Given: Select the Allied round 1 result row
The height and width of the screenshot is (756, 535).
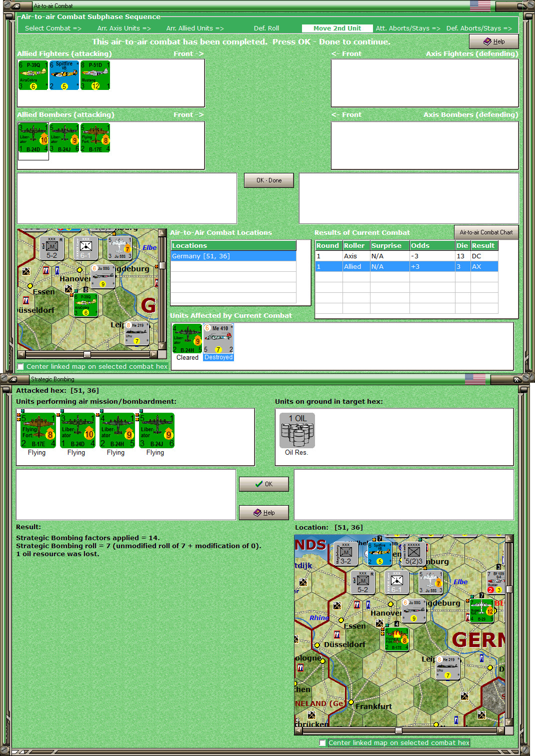Looking at the screenshot, I should tap(406, 266).
